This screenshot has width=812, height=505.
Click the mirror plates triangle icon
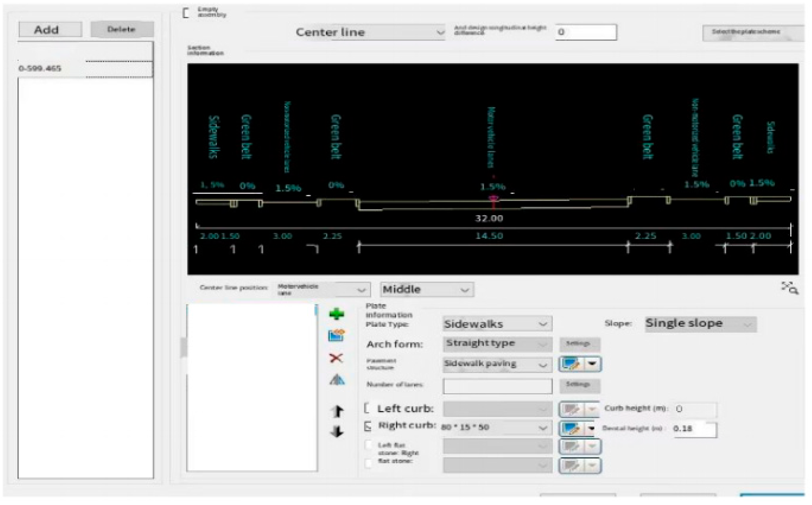tap(337, 380)
